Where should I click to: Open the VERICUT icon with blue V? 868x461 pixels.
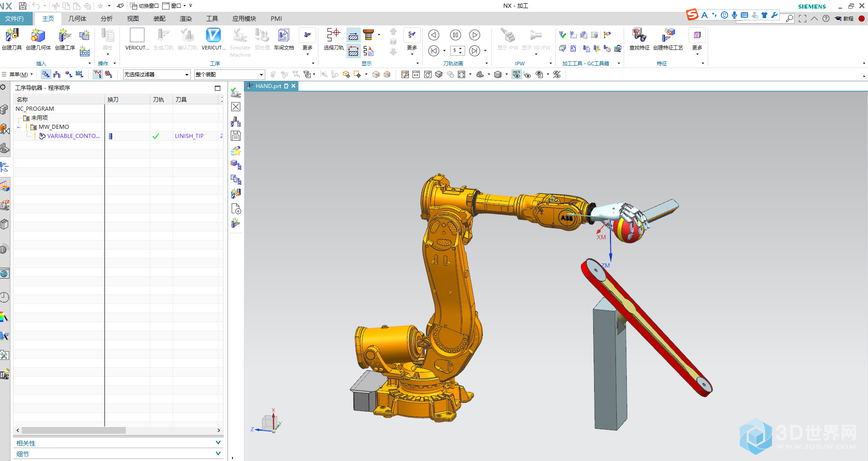click(x=213, y=39)
